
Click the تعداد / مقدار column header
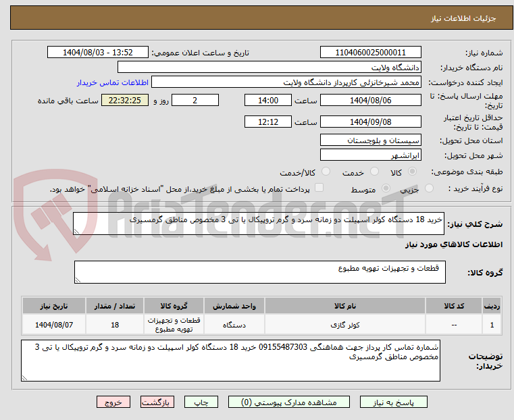(115, 306)
